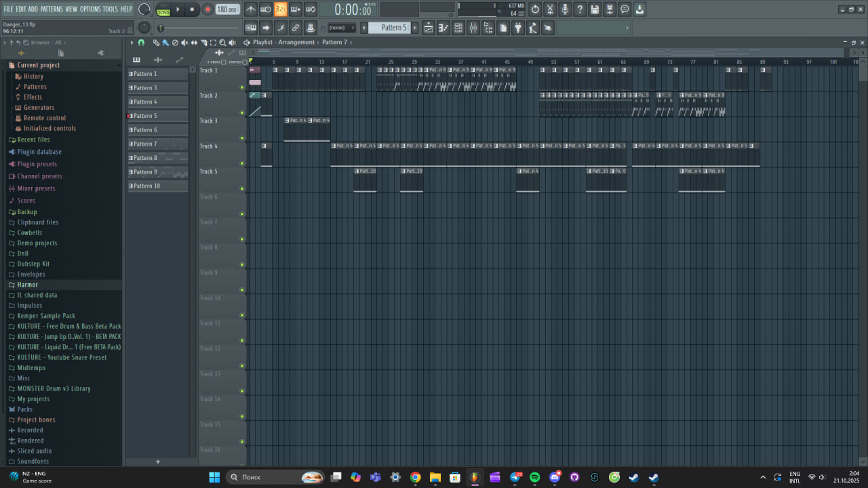Open Spotify from the Windows taskbar
Screen dimensions: 868x488
534,477
